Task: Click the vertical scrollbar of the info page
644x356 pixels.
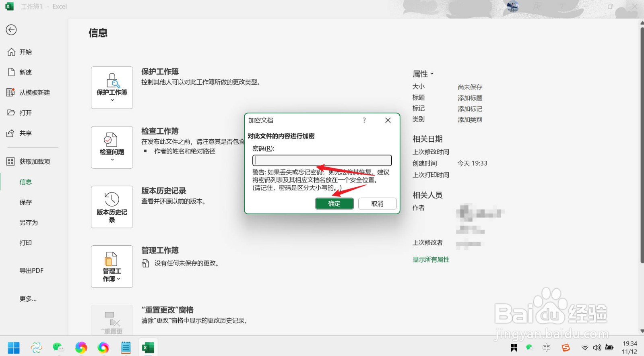Action: point(642,145)
